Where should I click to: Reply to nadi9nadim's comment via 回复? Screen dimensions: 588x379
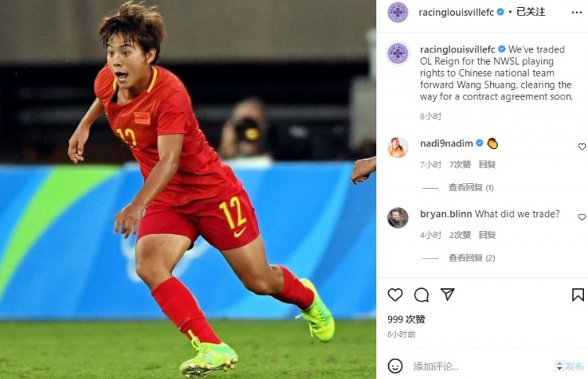coord(487,164)
